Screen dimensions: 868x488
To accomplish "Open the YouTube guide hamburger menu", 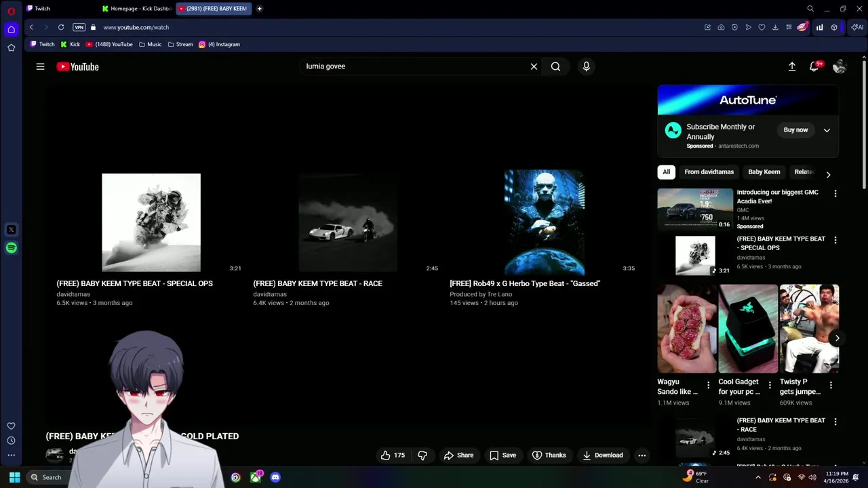I will click(x=40, y=66).
